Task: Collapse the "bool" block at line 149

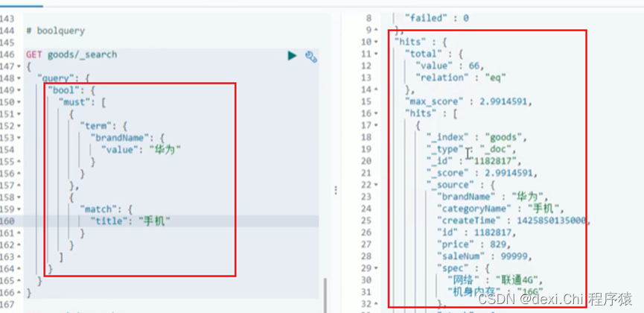Action: coord(19,90)
